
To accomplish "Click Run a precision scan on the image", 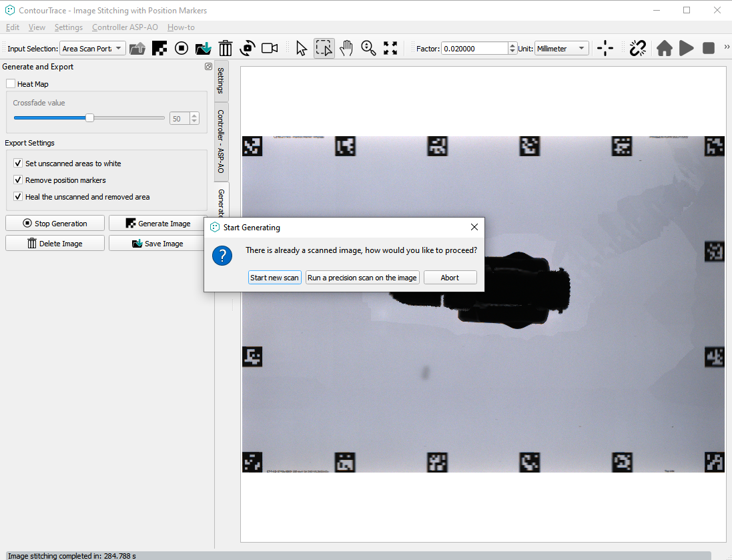I will point(362,278).
